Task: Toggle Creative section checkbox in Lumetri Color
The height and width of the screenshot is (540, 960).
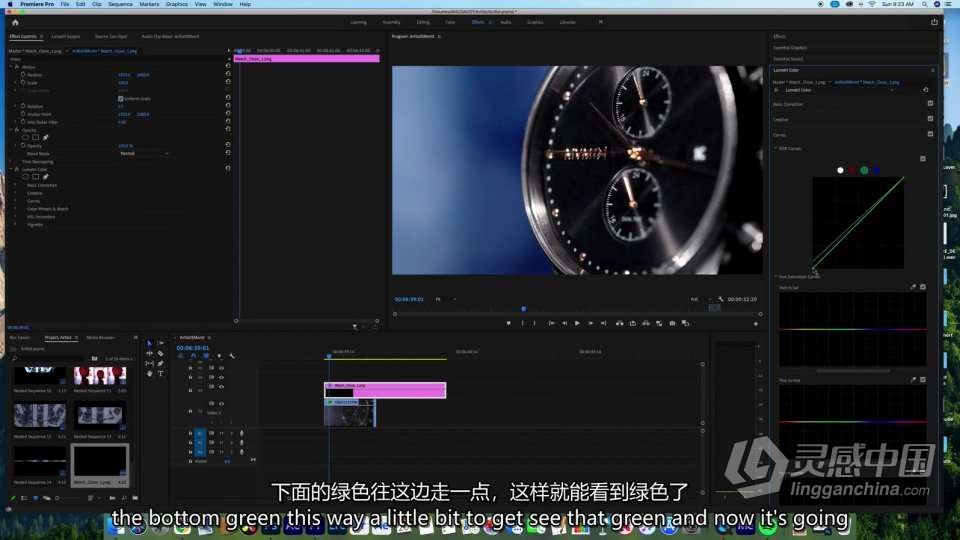Action: coord(930,119)
